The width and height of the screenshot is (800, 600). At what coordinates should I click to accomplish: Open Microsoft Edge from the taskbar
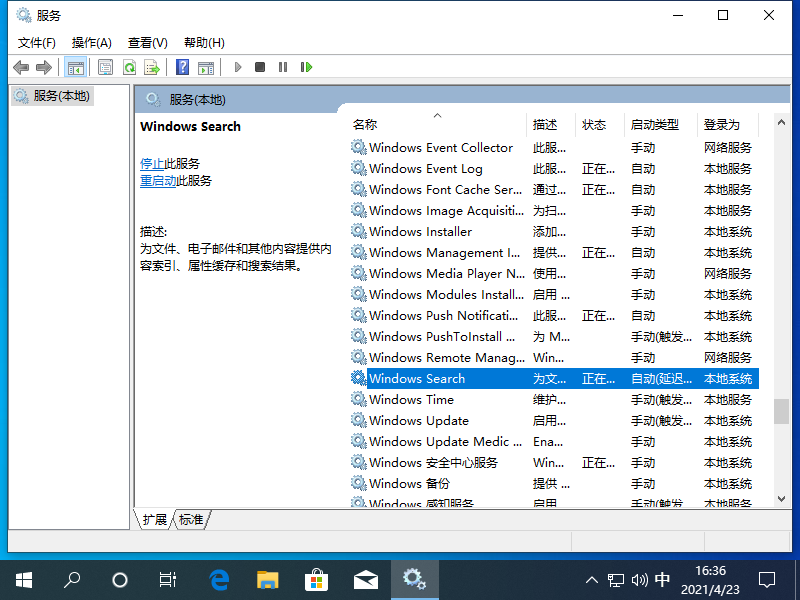coord(219,579)
